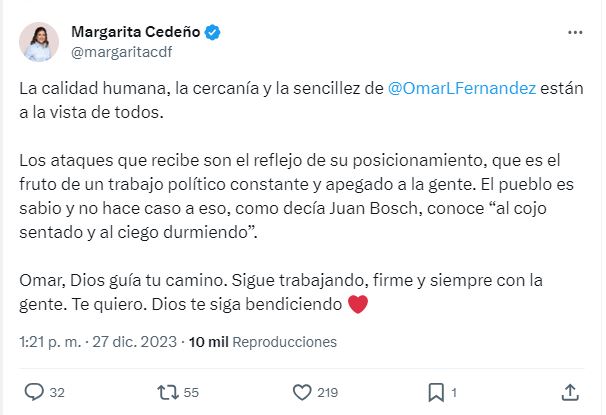Image resolution: width=606 pixels, height=415 pixels.
Task: Click the reply speech bubble icon
Action: coord(33,391)
